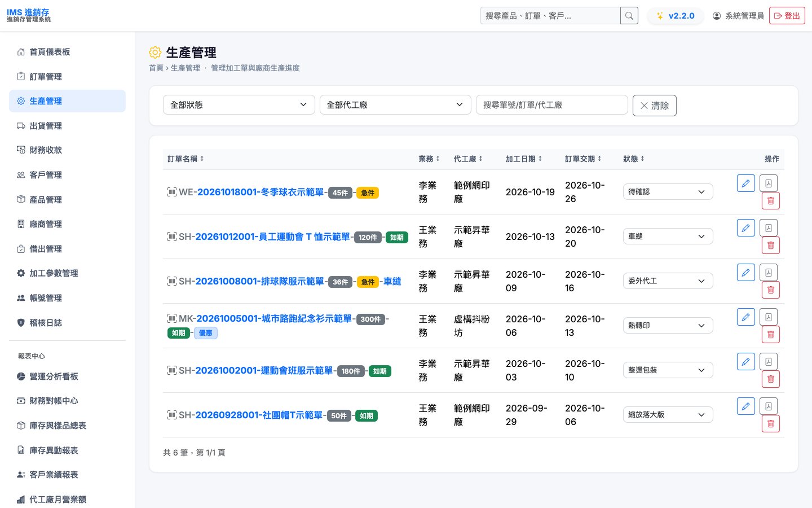812x508 pixels.
Task: Click the 清除 clear filters button
Action: pyautogui.click(x=654, y=106)
